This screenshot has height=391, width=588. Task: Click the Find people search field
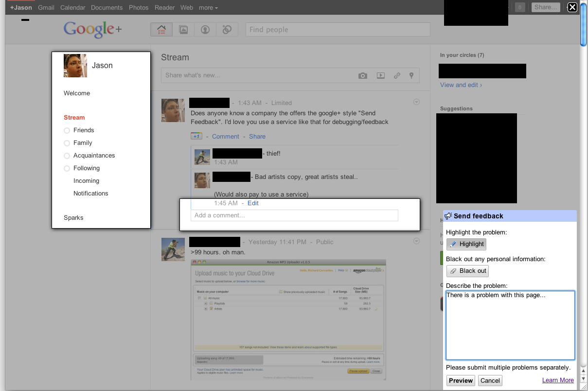338,30
